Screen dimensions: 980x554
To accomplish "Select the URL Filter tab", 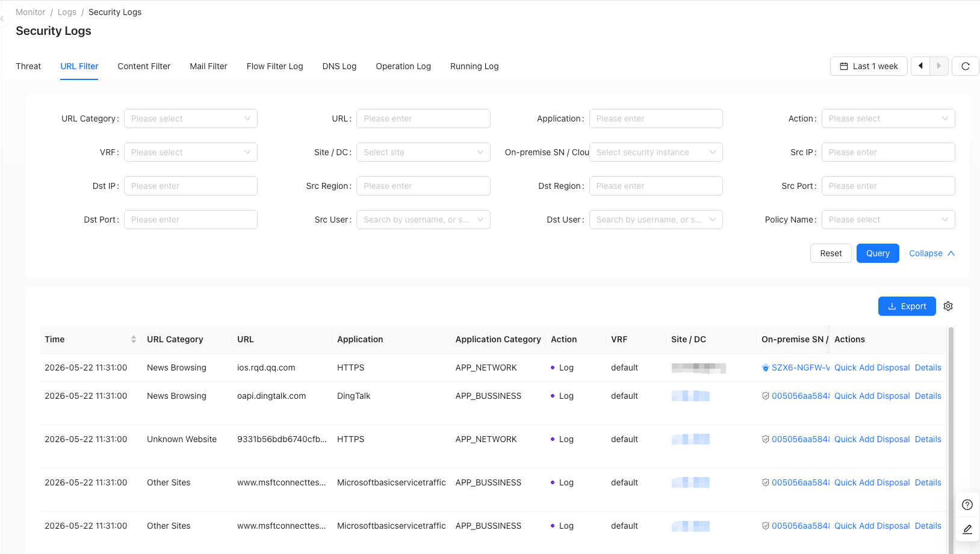I will (x=79, y=66).
